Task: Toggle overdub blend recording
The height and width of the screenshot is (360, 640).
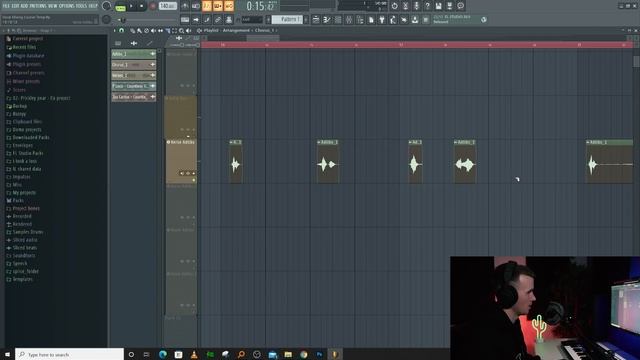Action: (x=218, y=6)
